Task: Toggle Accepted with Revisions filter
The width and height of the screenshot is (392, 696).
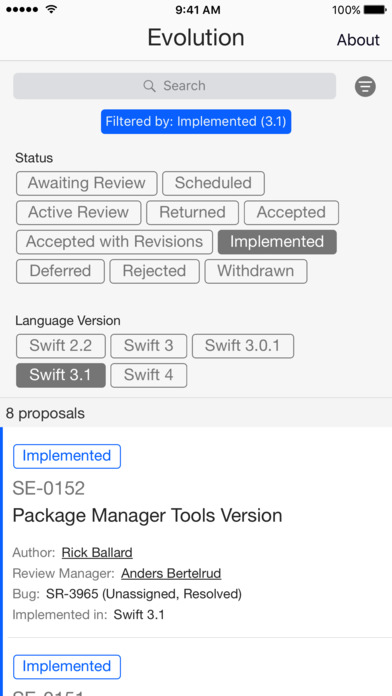Action: 115,242
